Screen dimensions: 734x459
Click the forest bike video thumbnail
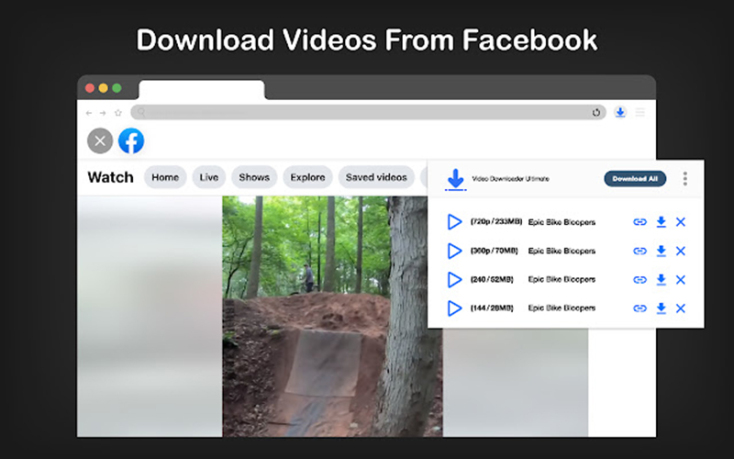[332, 316]
